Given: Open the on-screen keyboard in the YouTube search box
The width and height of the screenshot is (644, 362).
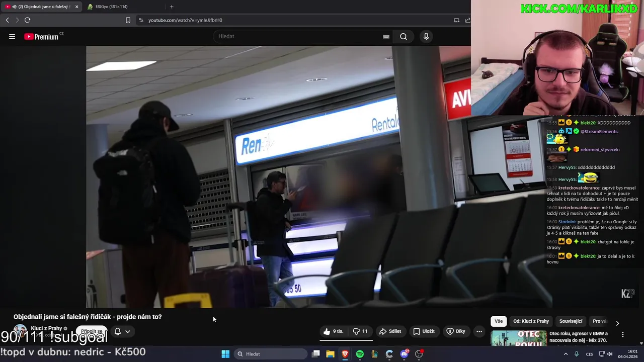Looking at the screenshot, I should click(386, 36).
